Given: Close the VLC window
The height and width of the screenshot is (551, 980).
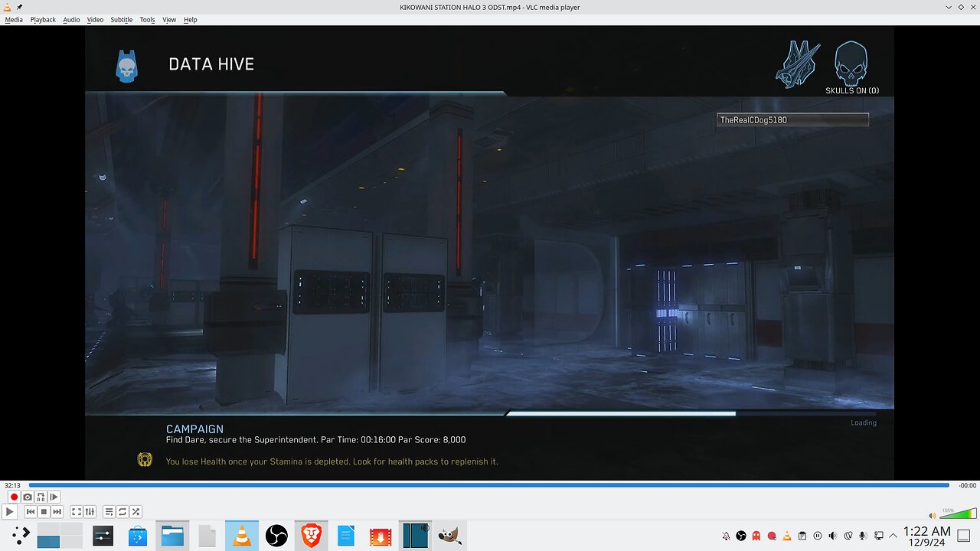Looking at the screenshot, I should 972,7.
